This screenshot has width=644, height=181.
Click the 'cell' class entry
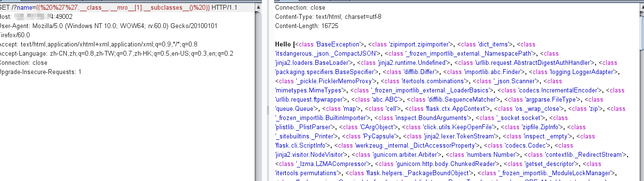coord(392,108)
